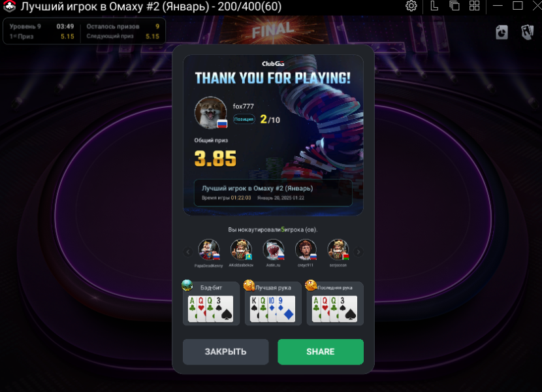542x392 pixels.
Task: Switch to tiled grid window layout
Action: point(474,6)
